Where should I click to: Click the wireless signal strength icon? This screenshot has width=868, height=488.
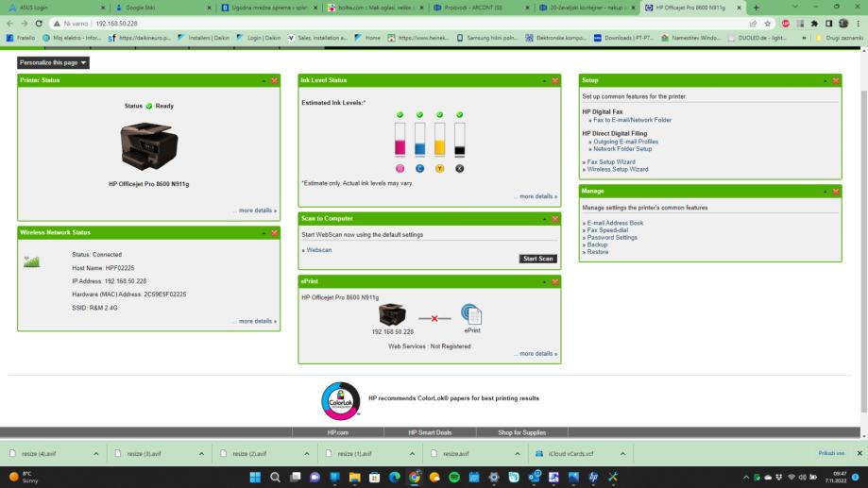point(31,261)
